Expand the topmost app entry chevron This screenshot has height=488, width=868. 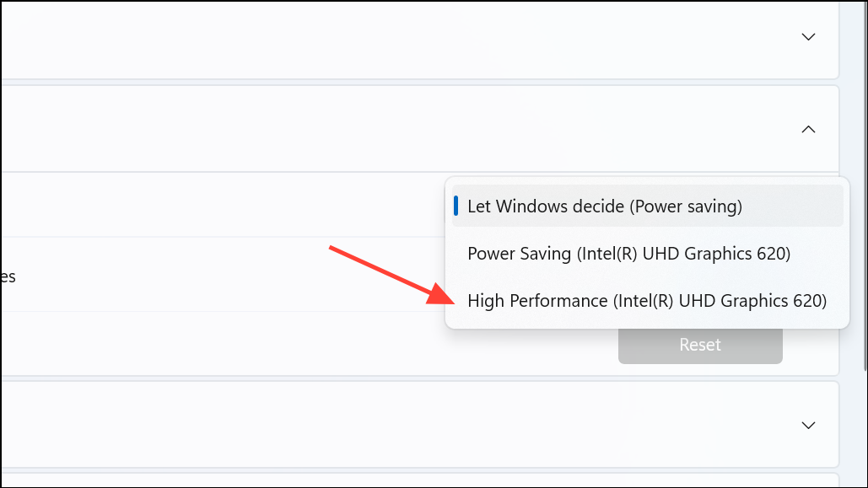[807, 37]
